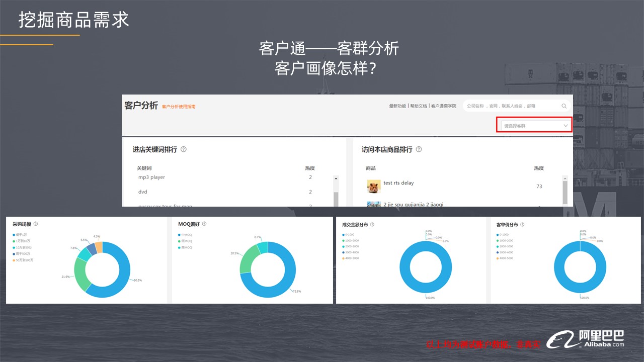Click the 客户分析使用指南 link
The width and height of the screenshot is (644, 362).
(179, 107)
